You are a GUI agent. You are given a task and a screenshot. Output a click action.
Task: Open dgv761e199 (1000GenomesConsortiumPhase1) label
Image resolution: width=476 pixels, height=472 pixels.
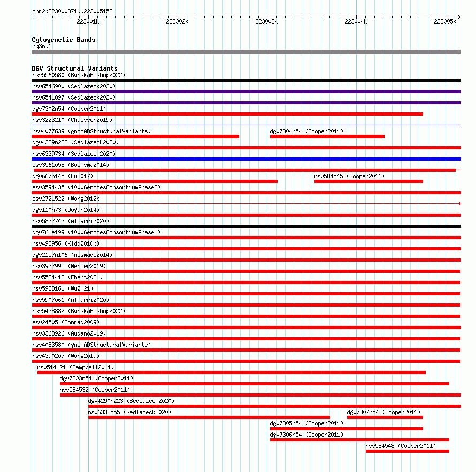tap(96, 232)
